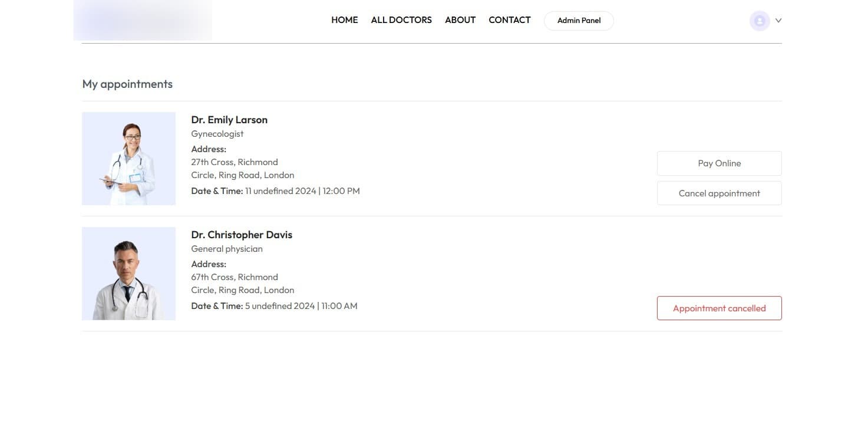Open Dr. Emily Larson's profile photo
The width and height of the screenshot is (868, 434).
click(128, 158)
